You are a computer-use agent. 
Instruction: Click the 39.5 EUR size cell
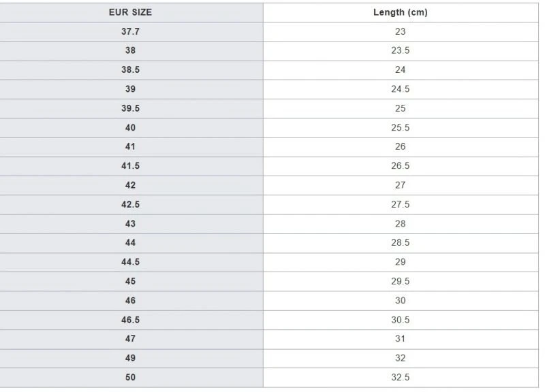point(130,109)
